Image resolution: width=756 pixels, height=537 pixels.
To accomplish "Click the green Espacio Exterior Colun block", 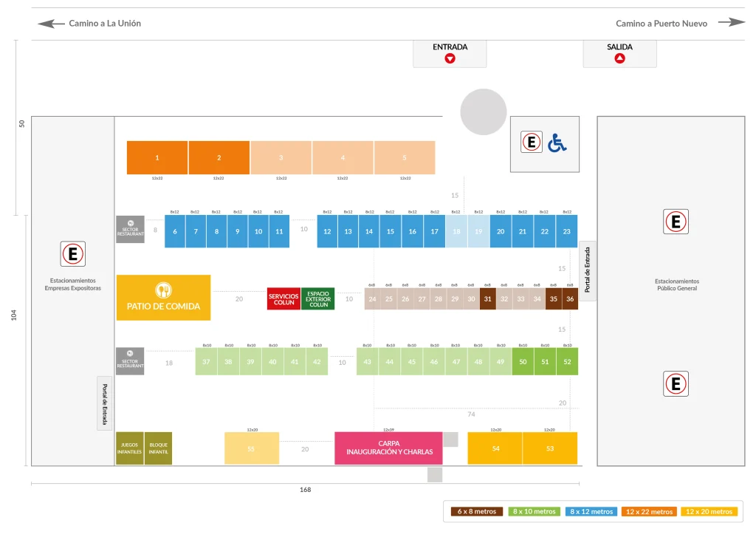I will [x=318, y=299].
